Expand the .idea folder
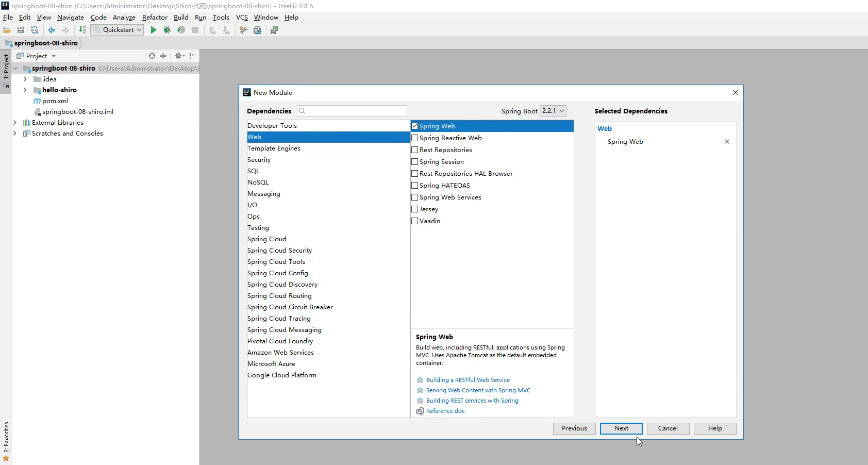This screenshot has width=868, height=465. pos(25,79)
